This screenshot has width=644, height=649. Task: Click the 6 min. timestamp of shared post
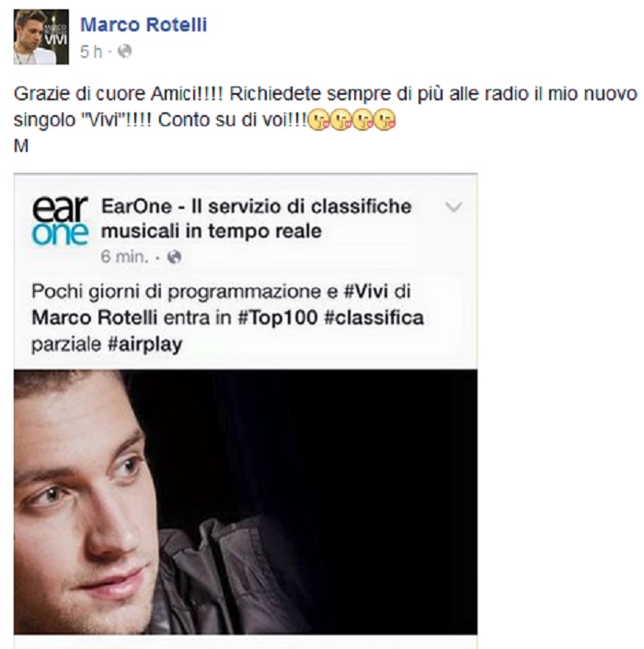[x=124, y=257]
